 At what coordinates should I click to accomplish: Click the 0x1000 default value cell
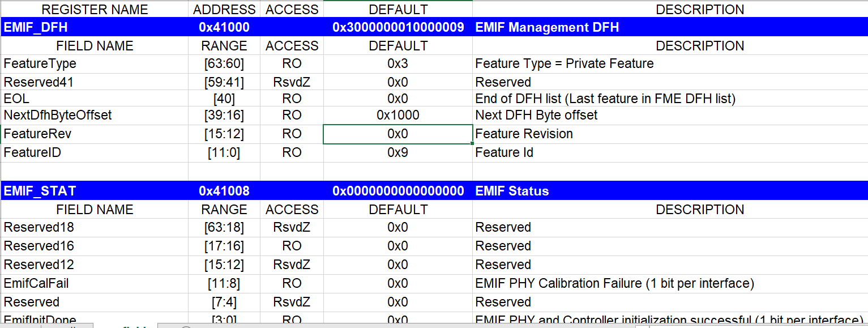[x=398, y=115]
